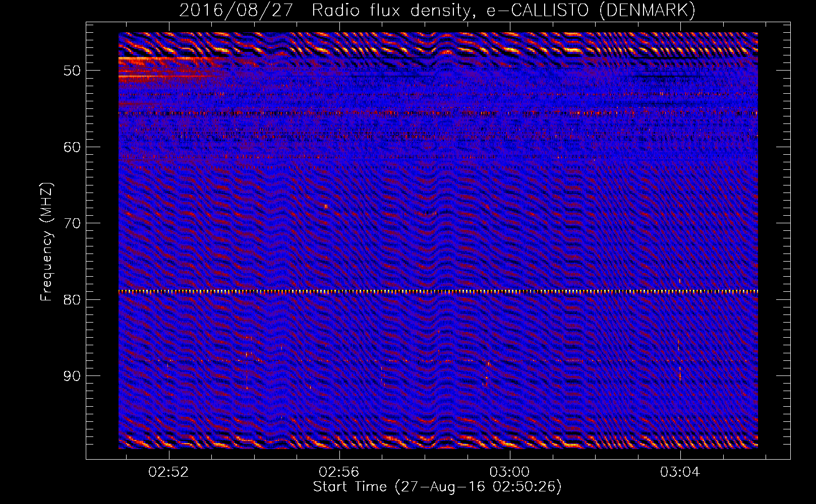
Task: Select the 60 MHz frequency tick label
Action: 72,147
